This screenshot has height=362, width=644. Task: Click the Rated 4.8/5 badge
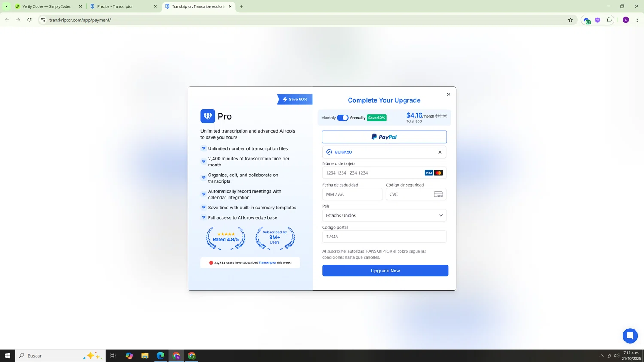[225, 238]
